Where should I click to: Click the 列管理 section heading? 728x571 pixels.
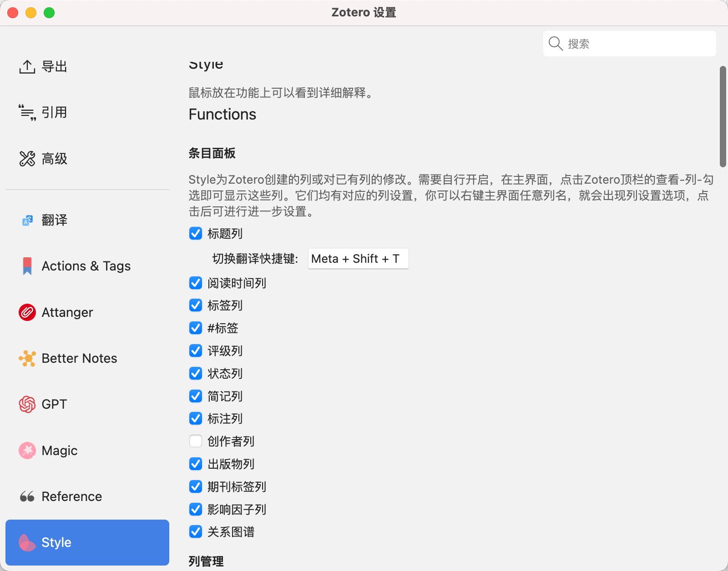point(206,561)
